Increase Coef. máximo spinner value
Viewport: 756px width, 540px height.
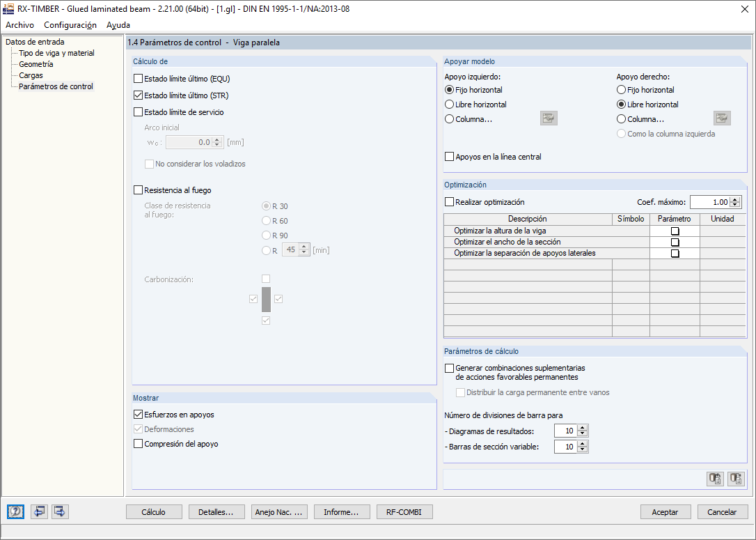coord(735,199)
